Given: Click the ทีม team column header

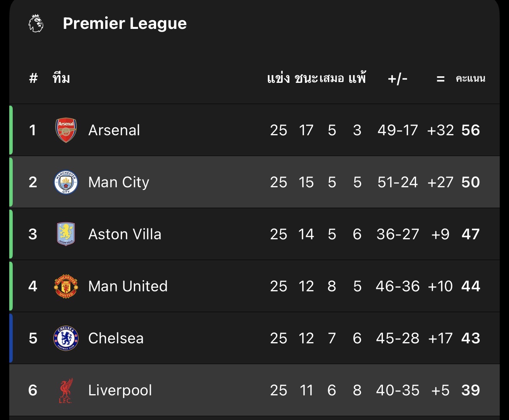Looking at the screenshot, I should (x=61, y=79).
